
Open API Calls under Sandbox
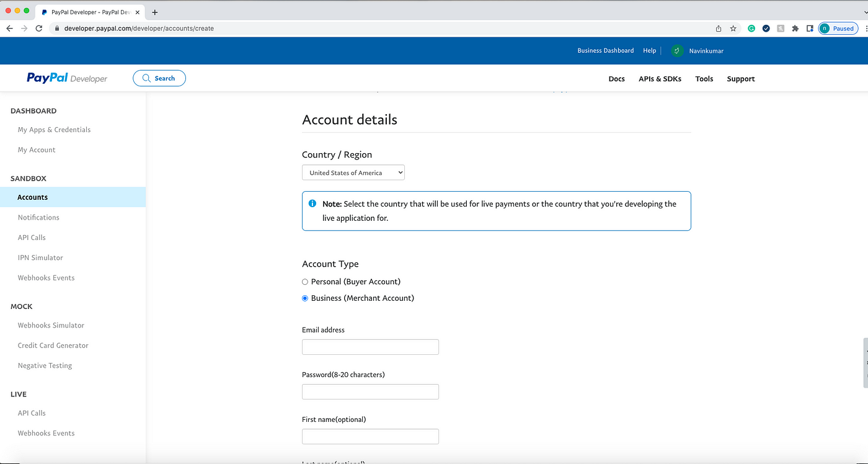tap(32, 238)
